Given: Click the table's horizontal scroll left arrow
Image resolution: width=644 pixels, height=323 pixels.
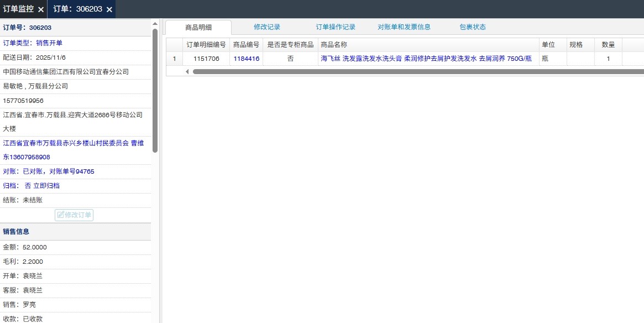Looking at the screenshot, I should (187, 71).
